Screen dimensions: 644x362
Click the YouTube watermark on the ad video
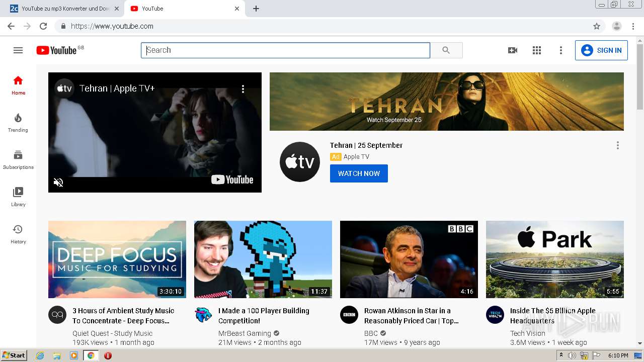[232, 179]
